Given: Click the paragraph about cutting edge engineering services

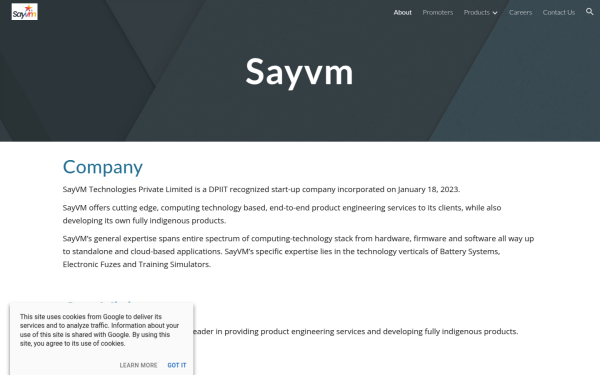Looking at the screenshot, I should click(282, 214).
